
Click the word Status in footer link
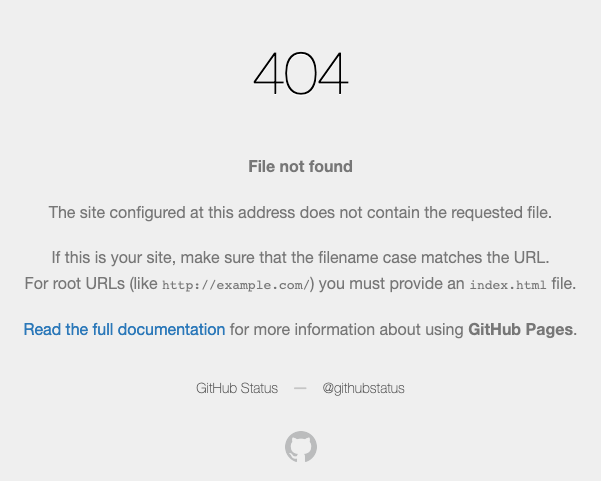click(259, 388)
